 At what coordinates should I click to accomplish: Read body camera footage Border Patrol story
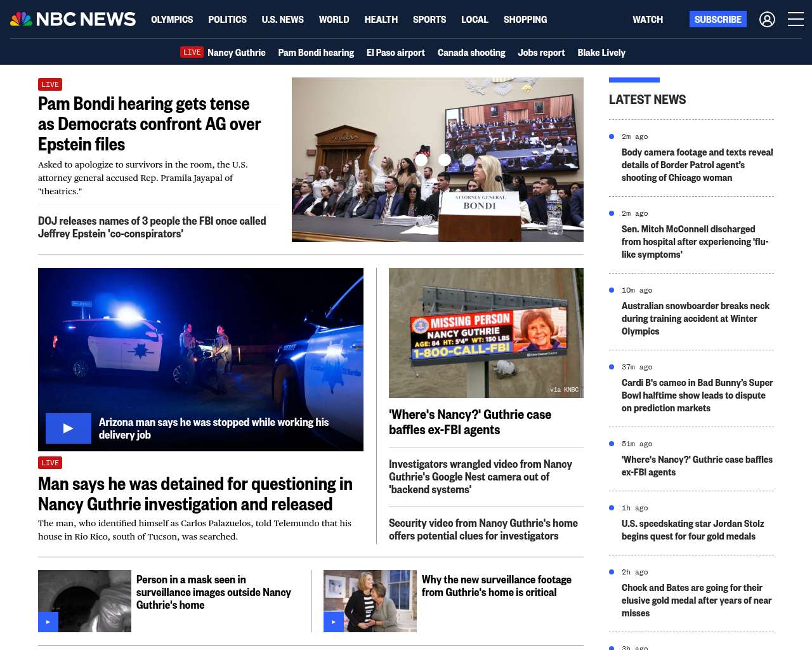click(x=697, y=165)
